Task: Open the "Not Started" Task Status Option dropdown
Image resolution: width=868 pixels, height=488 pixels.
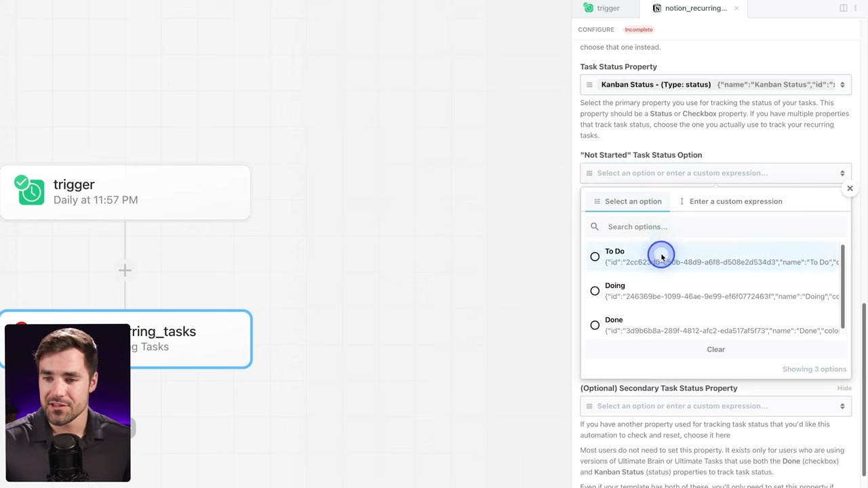Action: point(715,173)
